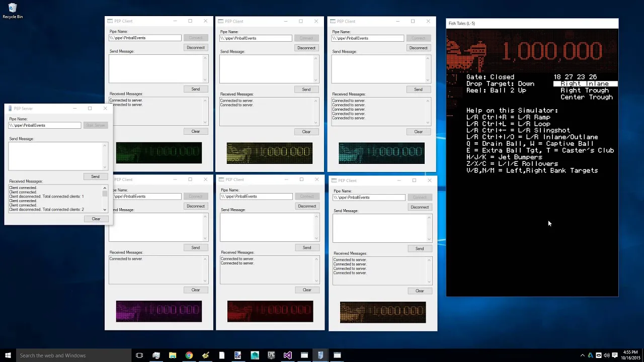
Task: Open File Explorer from the taskbar
Action: [173, 355]
